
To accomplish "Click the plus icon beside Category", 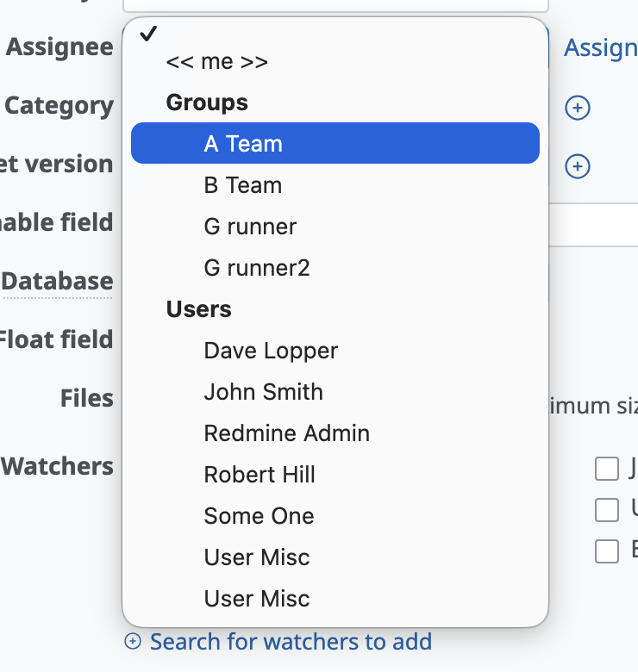I will [x=577, y=108].
